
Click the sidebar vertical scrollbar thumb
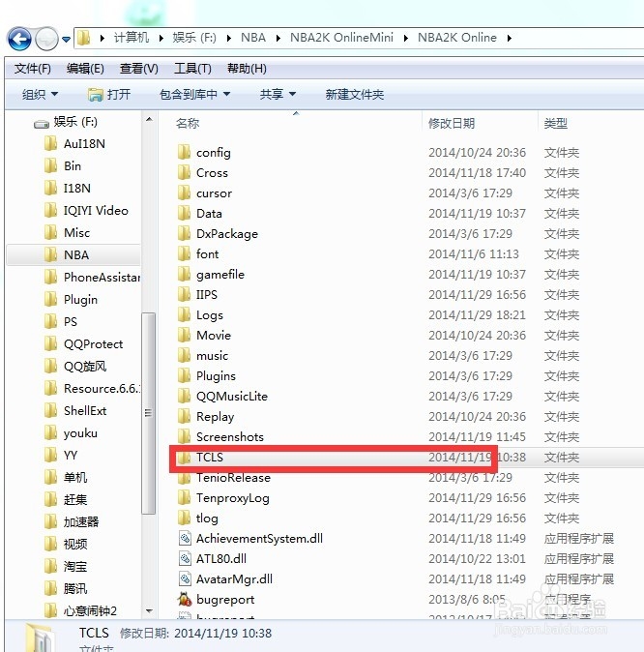[148, 413]
